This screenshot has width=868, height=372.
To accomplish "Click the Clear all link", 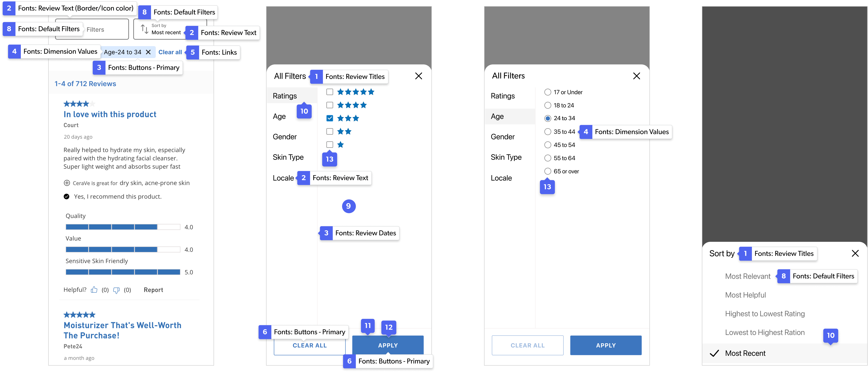I will [170, 52].
